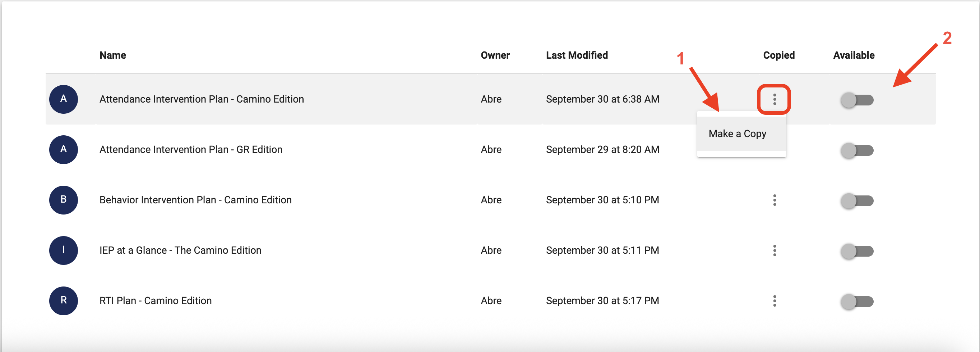
Task: Open "Behavior Intervention Plan - Camino Edition"
Action: pyautogui.click(x=195, y=200)
